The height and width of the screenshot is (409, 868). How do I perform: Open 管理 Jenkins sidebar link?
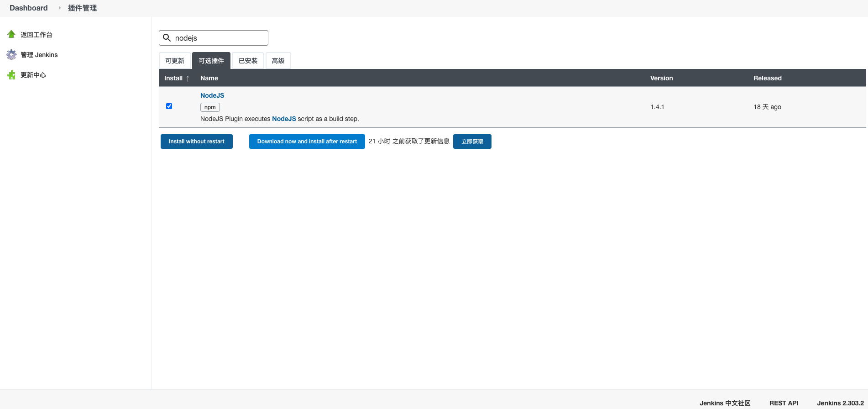tap(39, 55)
